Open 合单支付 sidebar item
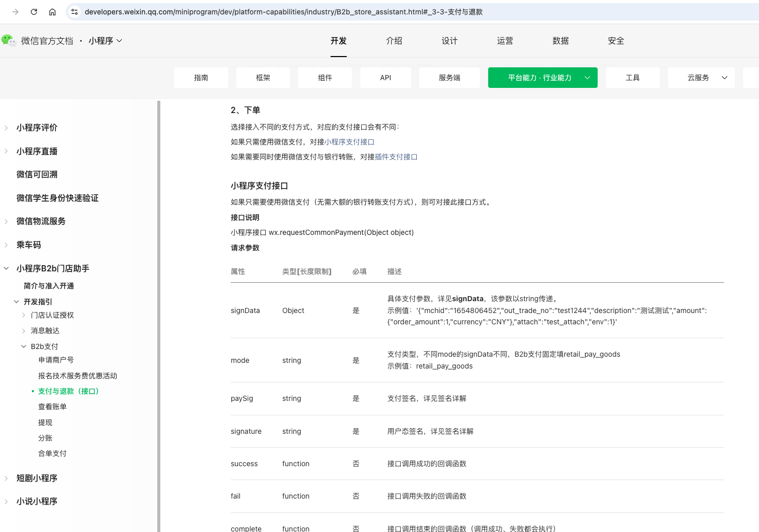 [52, 453]
